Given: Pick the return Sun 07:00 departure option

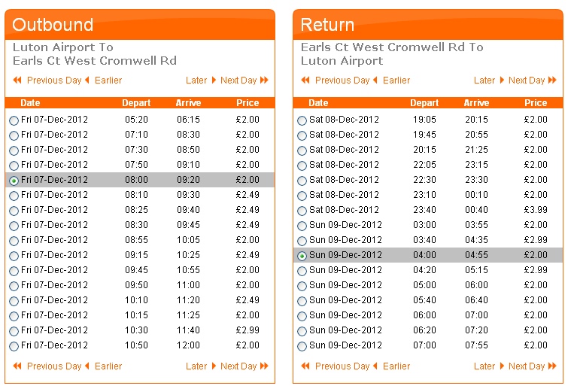Looking at the screenshot, I should tap(302, 346).
